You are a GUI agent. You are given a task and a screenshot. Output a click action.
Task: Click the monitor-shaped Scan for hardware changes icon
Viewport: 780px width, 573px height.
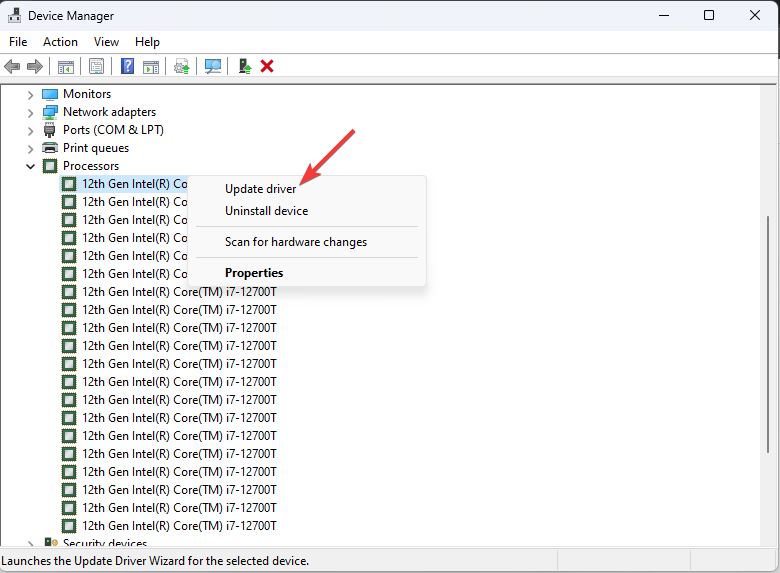pos(213,66)
